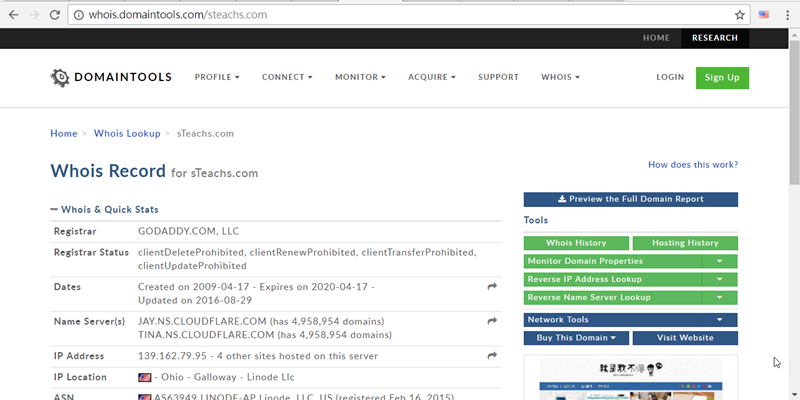Go back with browser back arrow
Image resolution: width=800 pixels, height=400 pixels.
[13, 15]
